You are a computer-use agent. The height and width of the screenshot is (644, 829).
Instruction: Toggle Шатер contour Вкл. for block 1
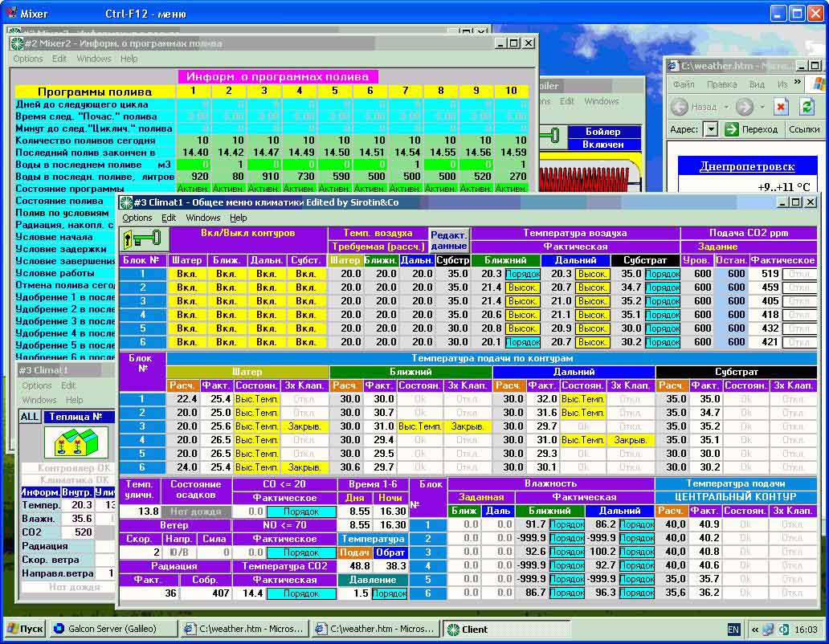point(186,274)
